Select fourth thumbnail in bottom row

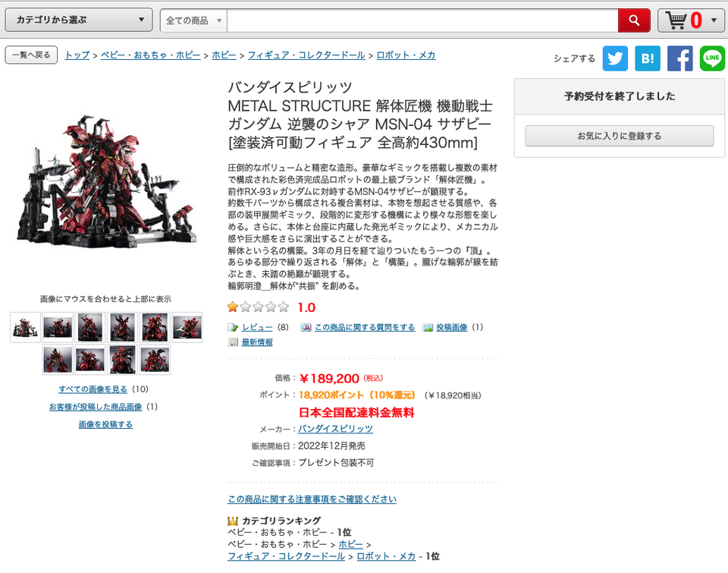click(x=155, y=360)
